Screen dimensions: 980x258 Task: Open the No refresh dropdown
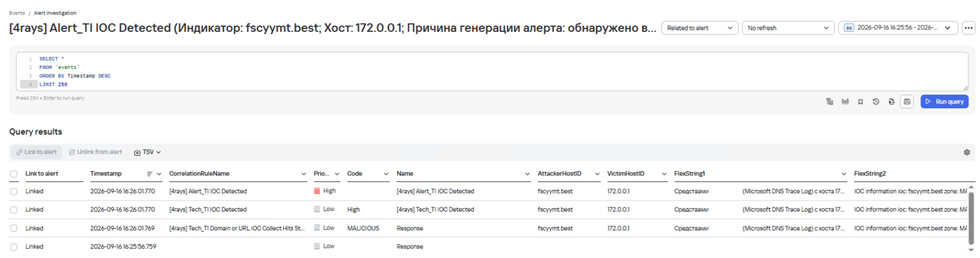click(x=788, y=28)
